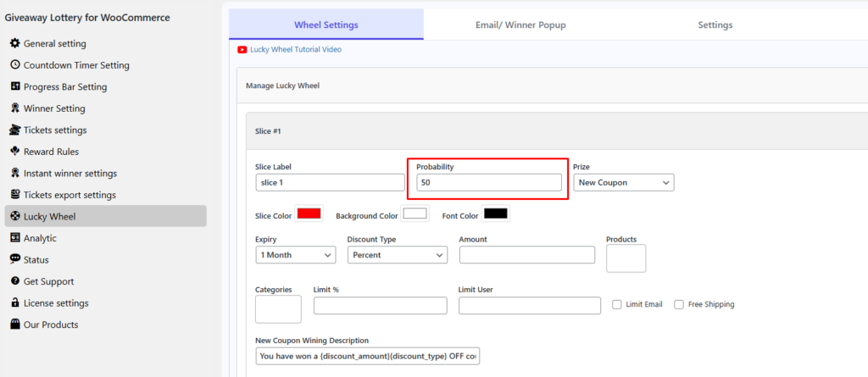
Task: Open the Prize dropdown showing New Coupon
Action: point(623,182)
